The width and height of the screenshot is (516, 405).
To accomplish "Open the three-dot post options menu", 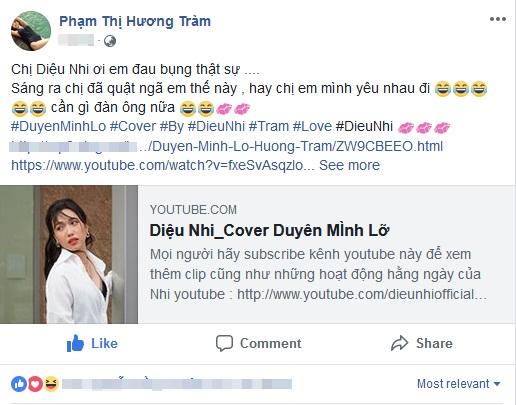I will click(x=498, y=19).
